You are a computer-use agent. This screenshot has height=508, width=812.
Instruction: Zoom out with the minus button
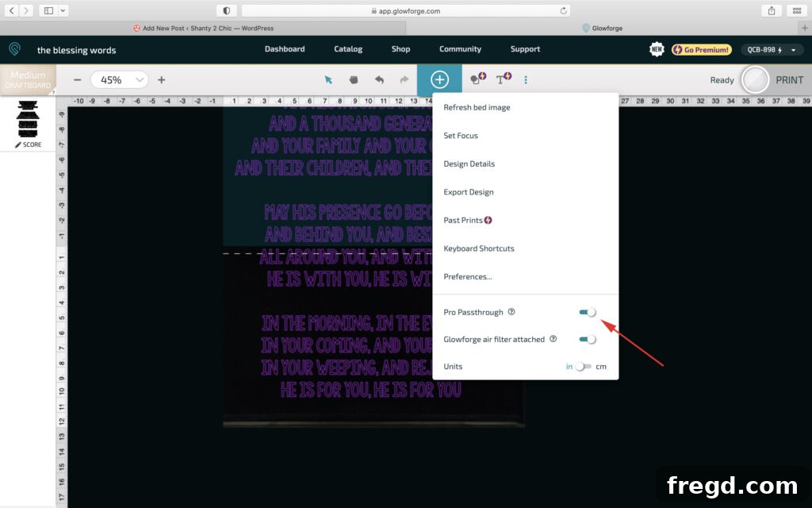point(77,80)
